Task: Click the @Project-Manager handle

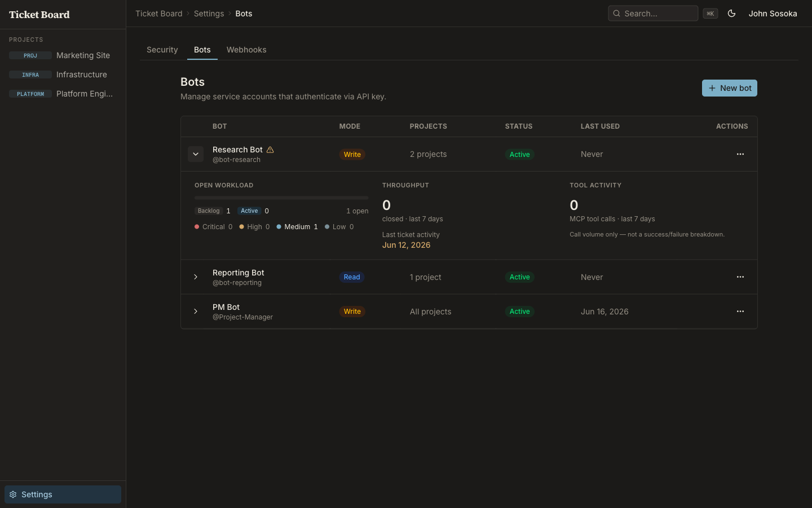Action: coord(242,317)
